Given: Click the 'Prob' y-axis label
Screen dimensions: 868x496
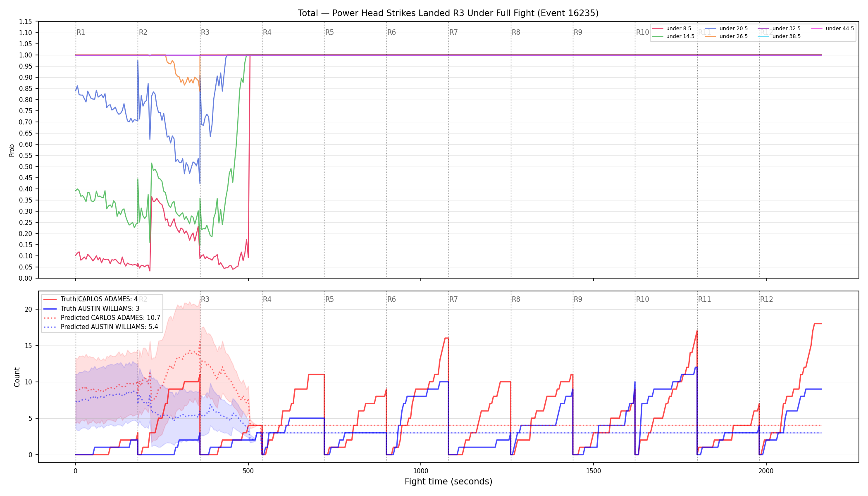Looking at the screenshot, I should (12, 150).
